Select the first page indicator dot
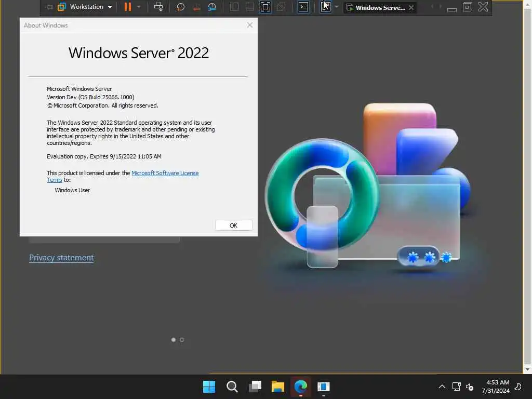Viewport: 532px width, 399px height. pos(174,340)
